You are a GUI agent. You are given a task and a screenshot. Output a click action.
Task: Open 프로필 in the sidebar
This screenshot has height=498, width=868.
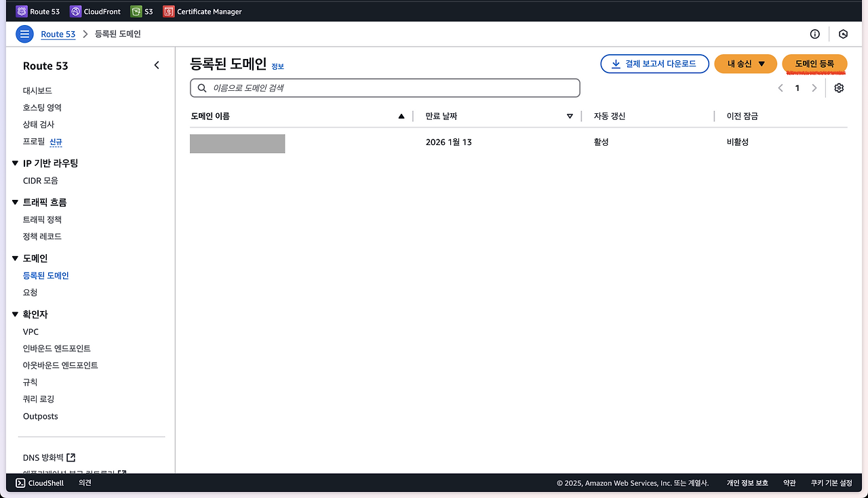[x=33, y=142]
